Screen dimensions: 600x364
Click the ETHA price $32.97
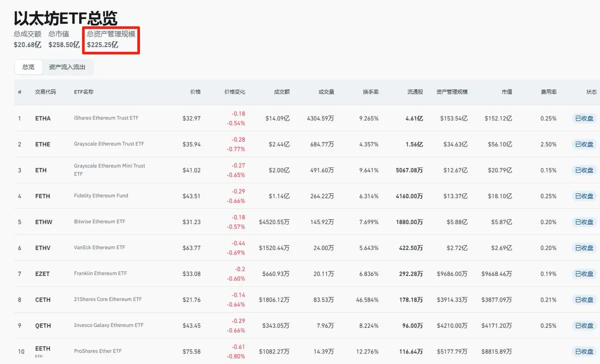192,118
